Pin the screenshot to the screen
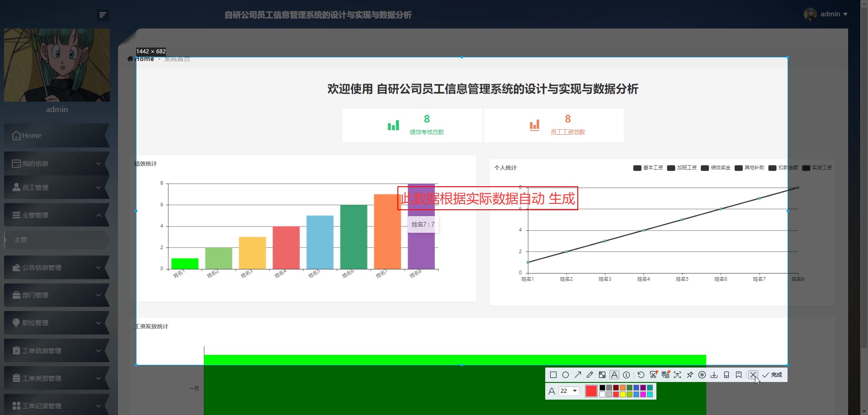The height and width of the screenshot is (415, 868). click(690, 375)
